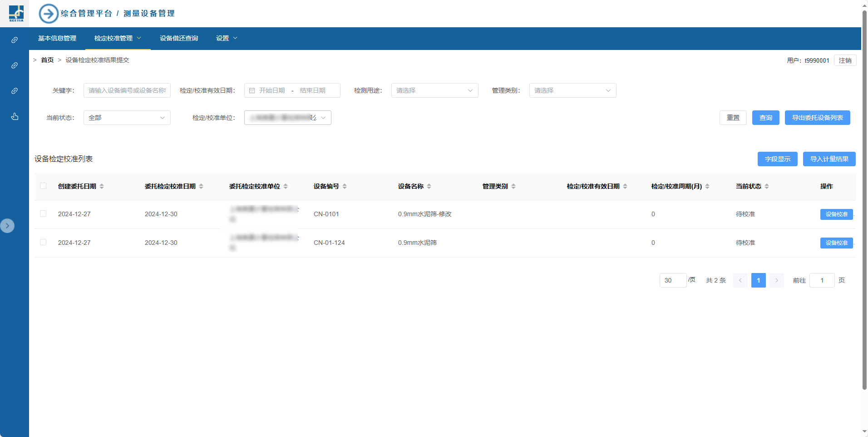
Task: Check the row for CN-0101
Action: click(x=43, y=214)
